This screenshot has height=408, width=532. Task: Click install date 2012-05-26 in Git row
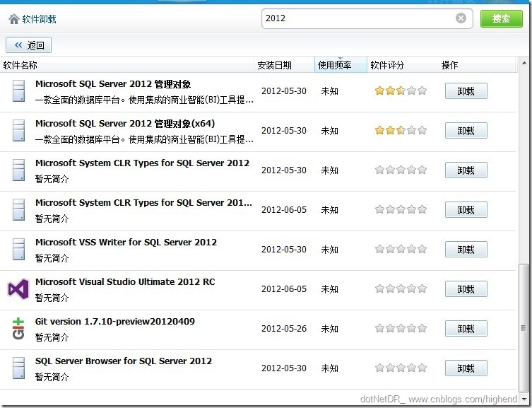point(284,329)
